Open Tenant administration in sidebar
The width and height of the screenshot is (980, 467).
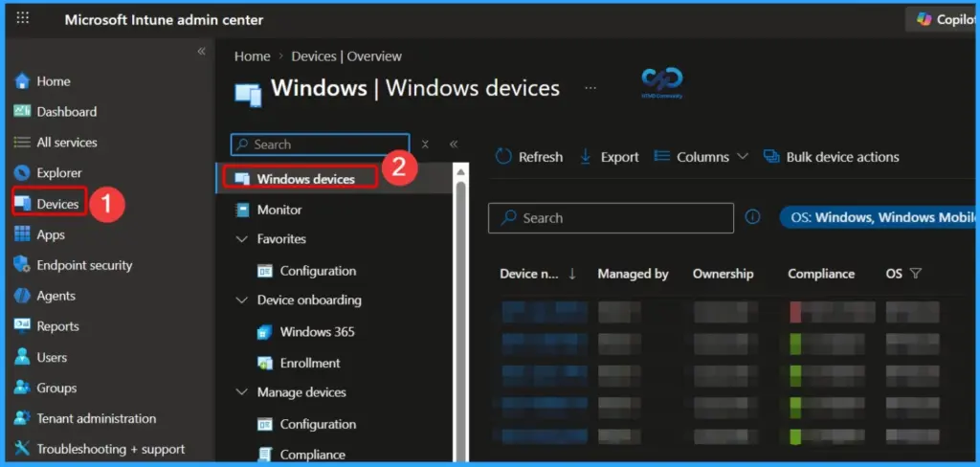point(97,418)
